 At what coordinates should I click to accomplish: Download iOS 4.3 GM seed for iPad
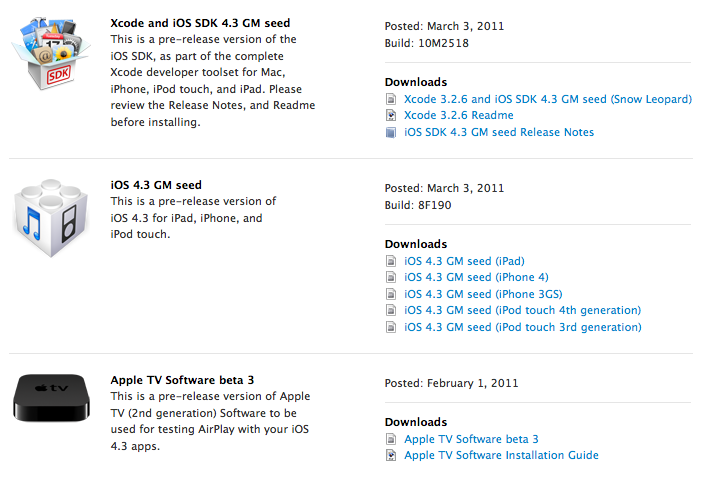tap(464, 261)
